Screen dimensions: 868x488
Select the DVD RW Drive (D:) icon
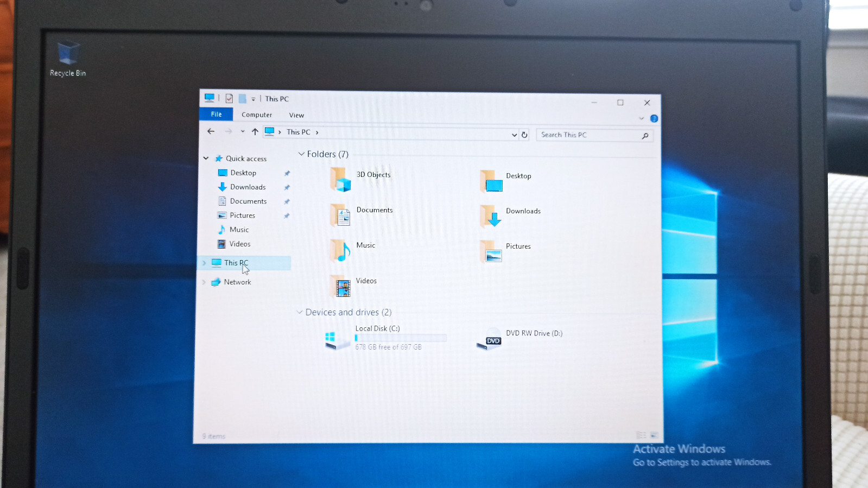(489, 340)
